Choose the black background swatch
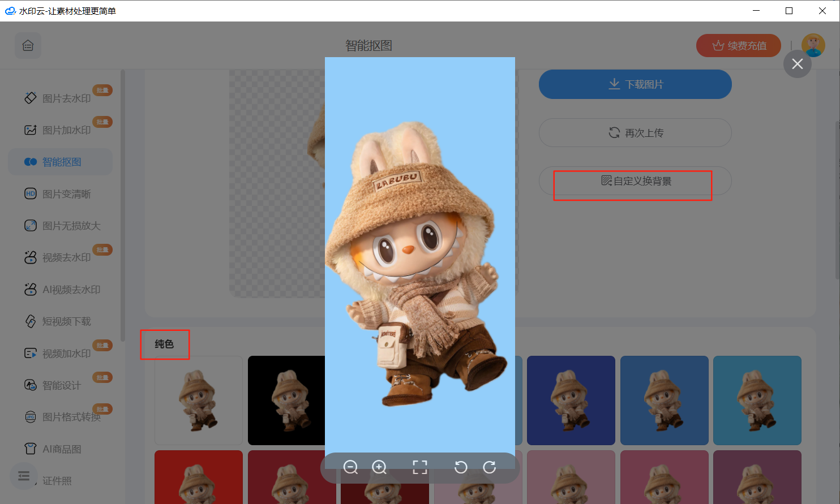840x504 pixels. pos(286,400)
